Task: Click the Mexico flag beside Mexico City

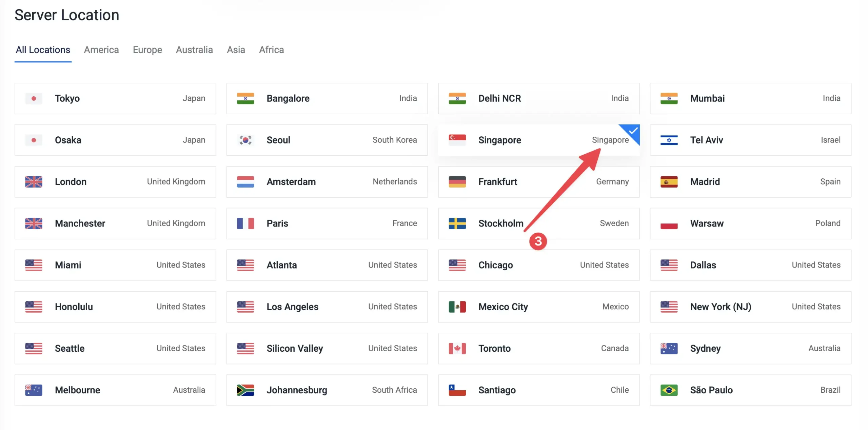Action: pyautogui.click(x=457, y=307)
